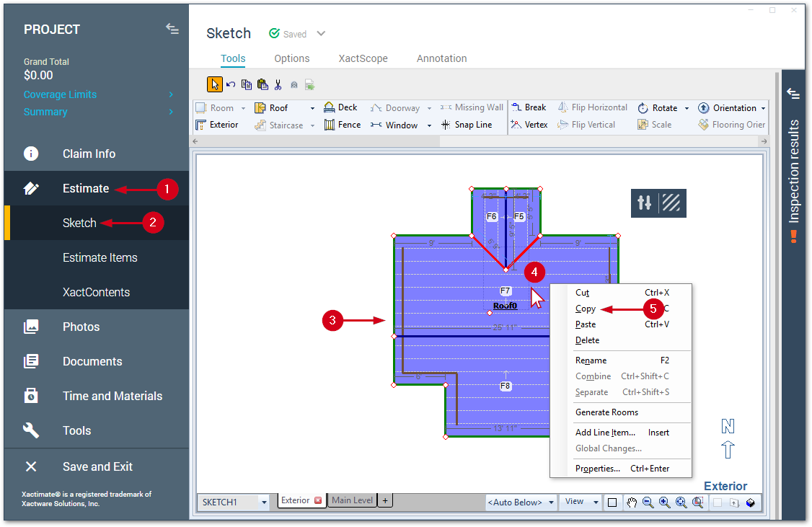Choose Copy from the context menu
The height and width of the screenshot is (527, 812).
pyautogui.click(x=586, y=309)
